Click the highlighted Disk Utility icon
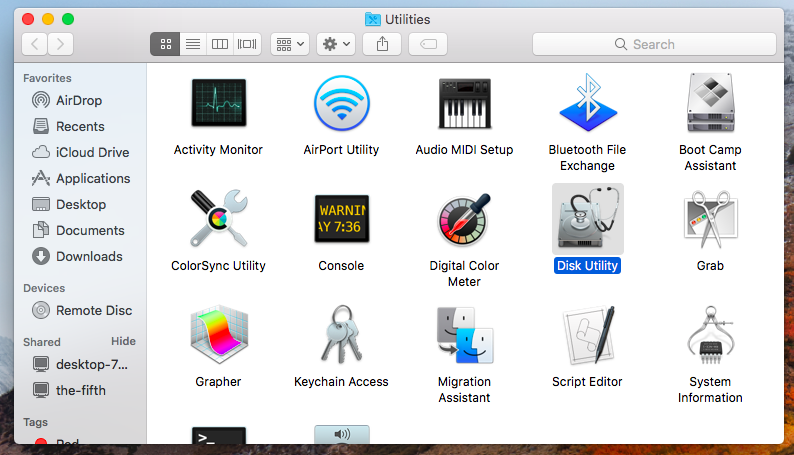The image size is (794, 455). coord(588,219)
